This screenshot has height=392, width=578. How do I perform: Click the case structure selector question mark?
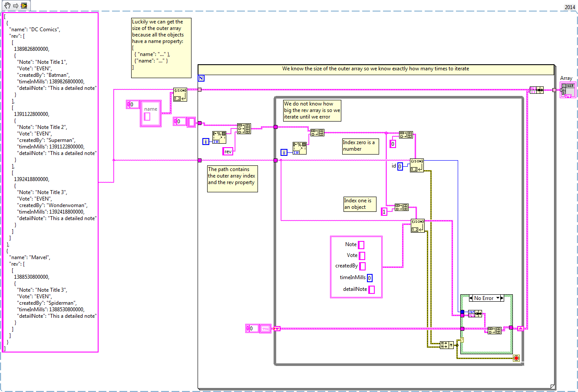click(462, 340)
